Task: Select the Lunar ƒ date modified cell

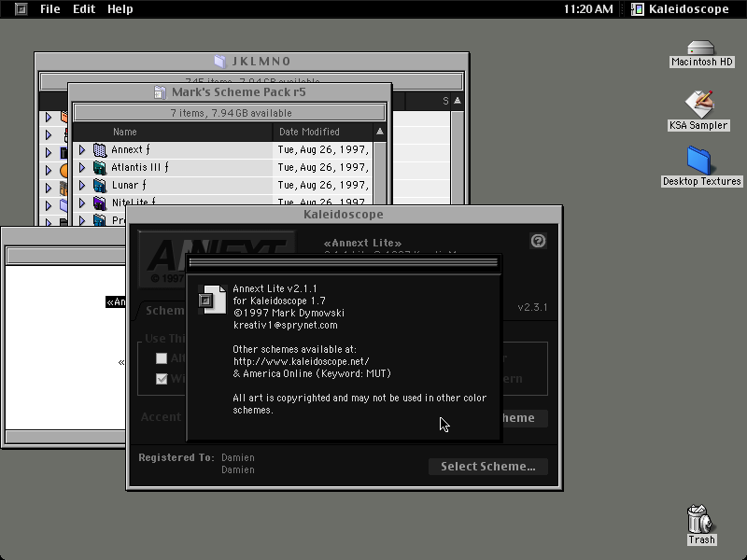Action: 323,185
